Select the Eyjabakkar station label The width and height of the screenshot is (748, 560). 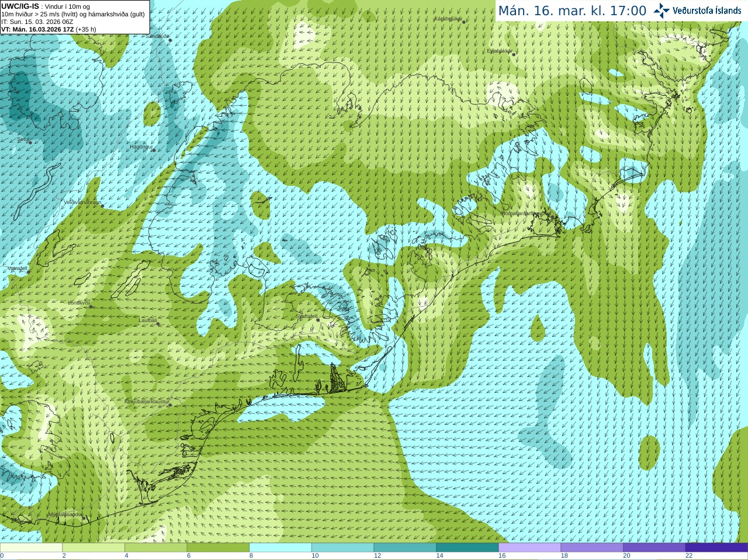coord(500,51)
